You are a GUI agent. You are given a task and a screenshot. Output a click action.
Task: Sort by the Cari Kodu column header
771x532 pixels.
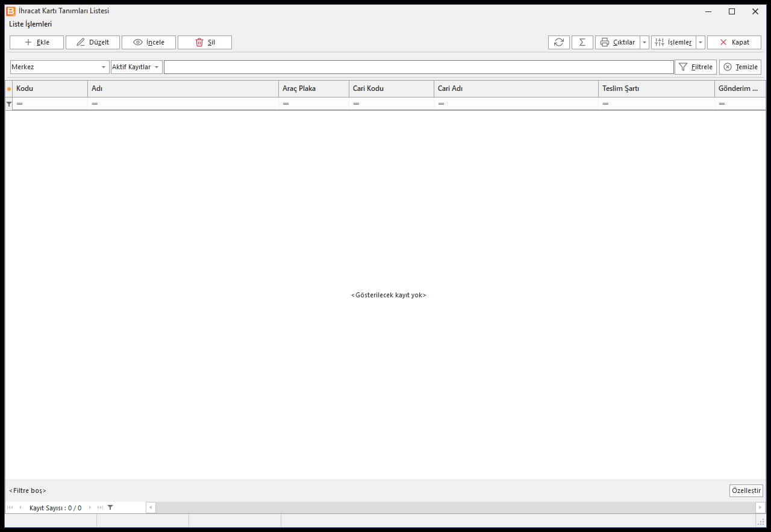(392, 88)
